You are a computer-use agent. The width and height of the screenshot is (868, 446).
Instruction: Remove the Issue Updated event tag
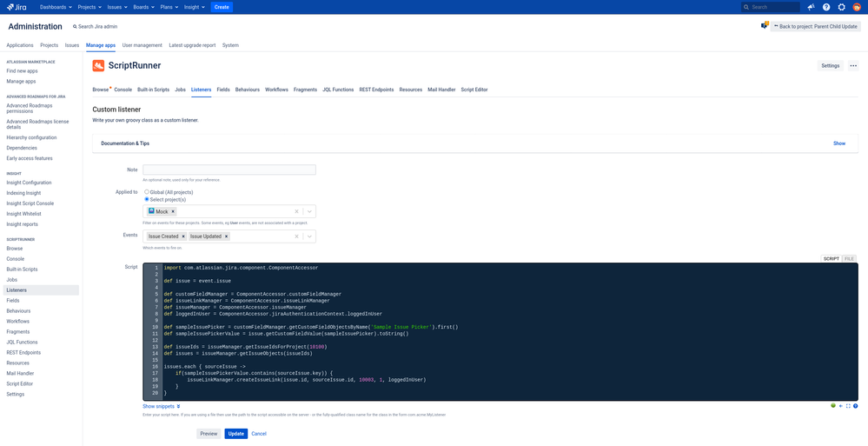click(x=226, y=236)
